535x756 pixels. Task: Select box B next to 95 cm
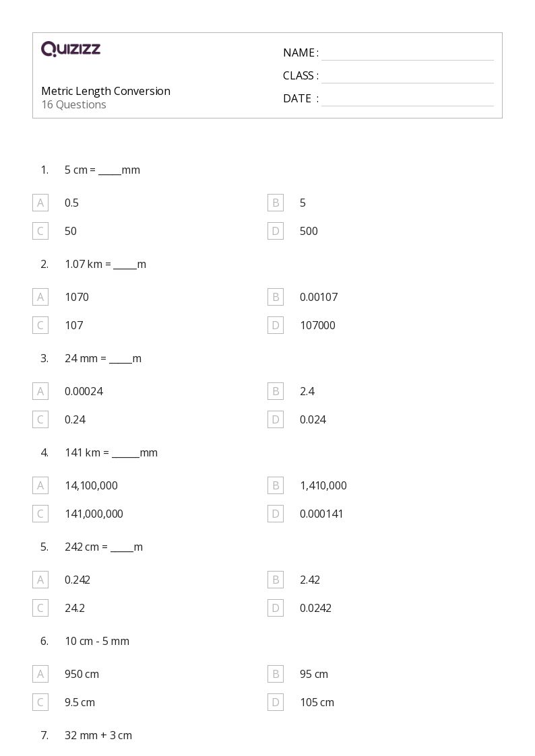click(x=276, y=674)
